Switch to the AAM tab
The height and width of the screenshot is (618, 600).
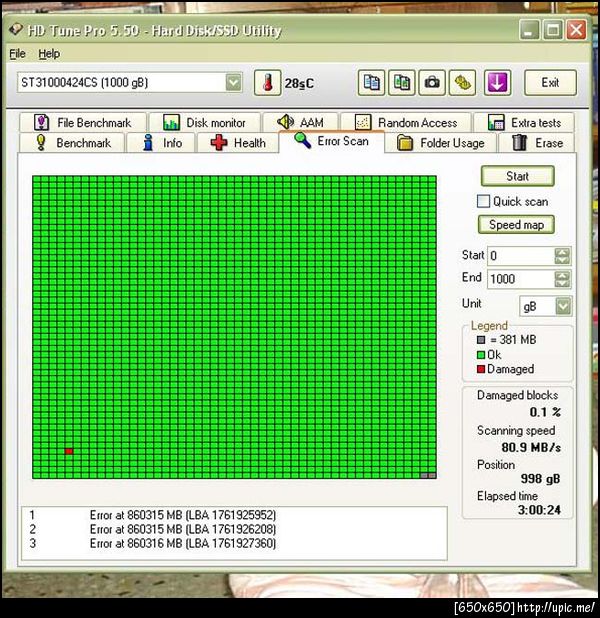300,123
